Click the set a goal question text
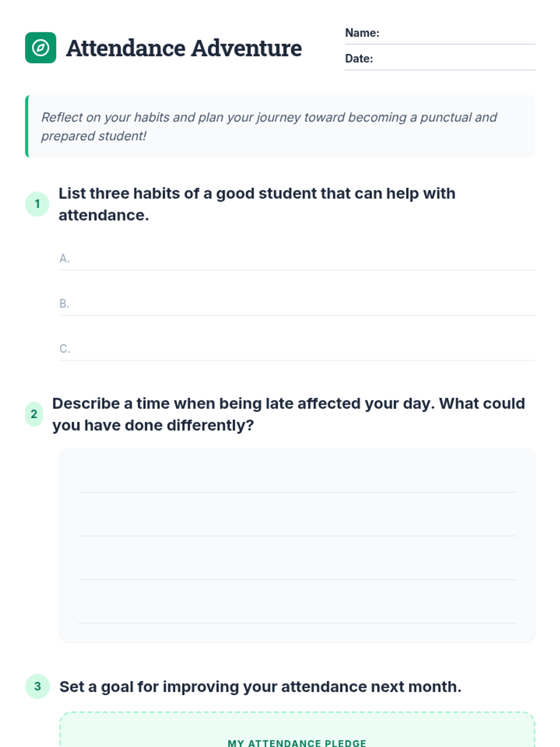The width and height of the screenshot is (560, 747). (260, 687)
